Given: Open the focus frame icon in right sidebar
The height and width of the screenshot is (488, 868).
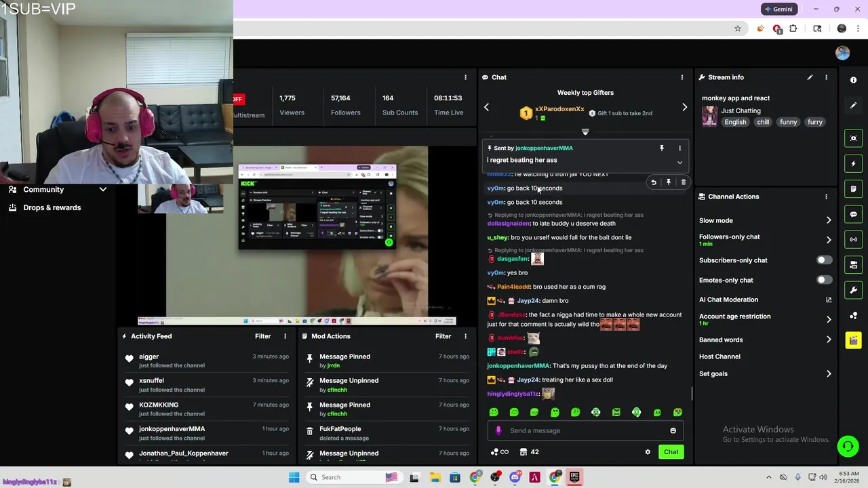Looking at the screenshot, I should [853, 138].
